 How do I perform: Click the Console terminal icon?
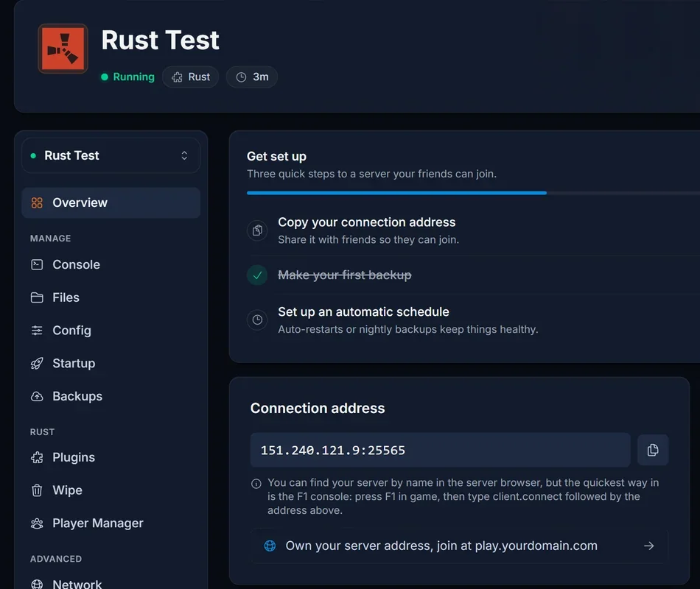coord(37,264)
